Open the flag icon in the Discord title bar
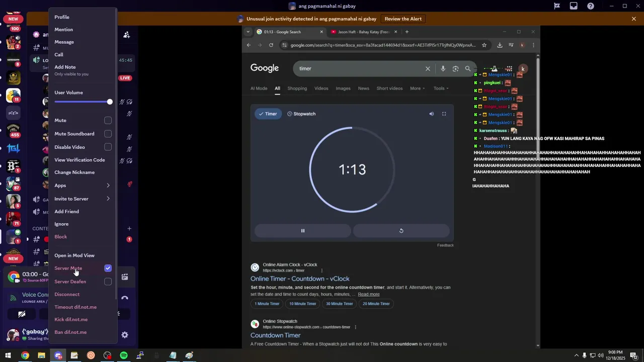Screen dimensions: 644x362 pos(557,6)
